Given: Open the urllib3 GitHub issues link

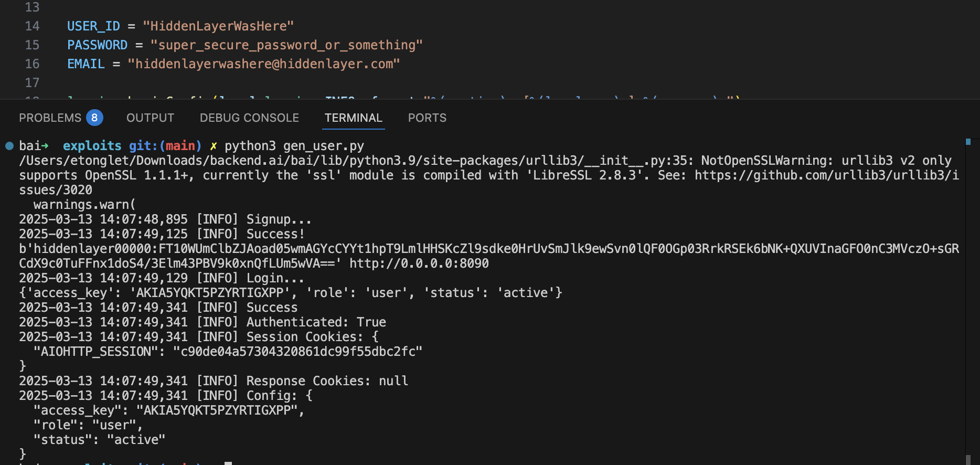Looking at the screenshot, I should [x=827, y=175].
